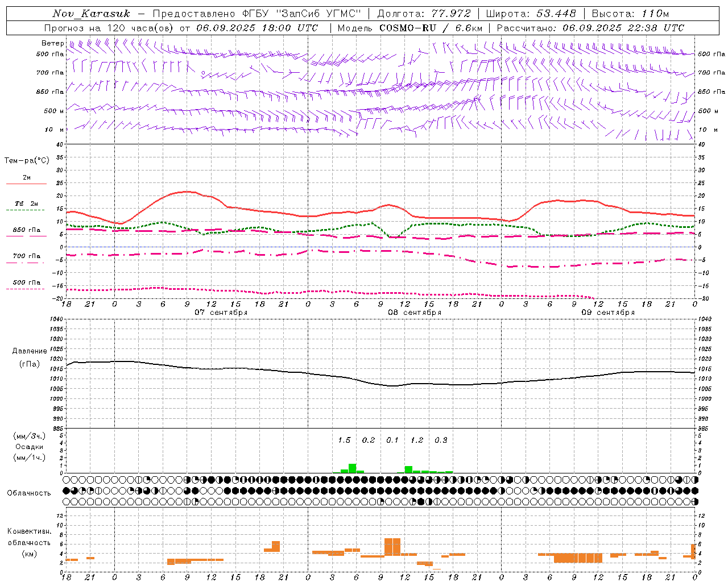Screen dimensions: 728x582
Task: Click the Высота: 110м value
Action: pos(630,14)
